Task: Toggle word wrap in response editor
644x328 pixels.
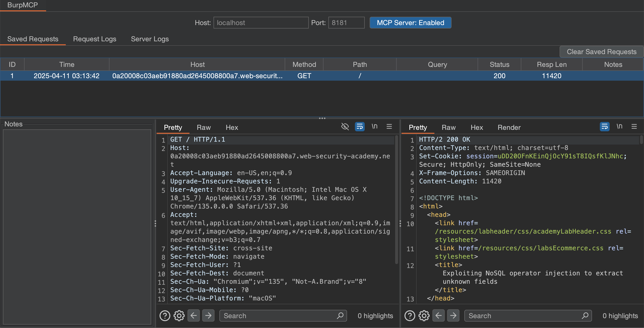Action: 604,127
